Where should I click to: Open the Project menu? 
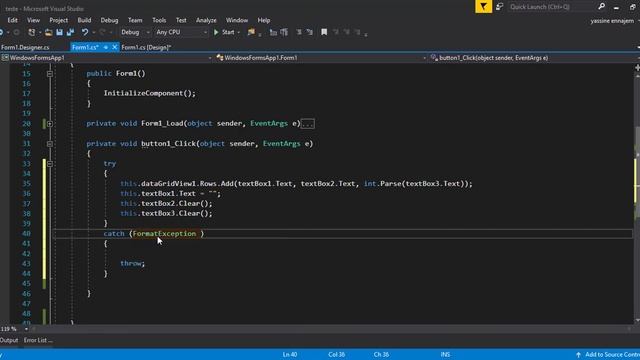[x=58, y=20]
